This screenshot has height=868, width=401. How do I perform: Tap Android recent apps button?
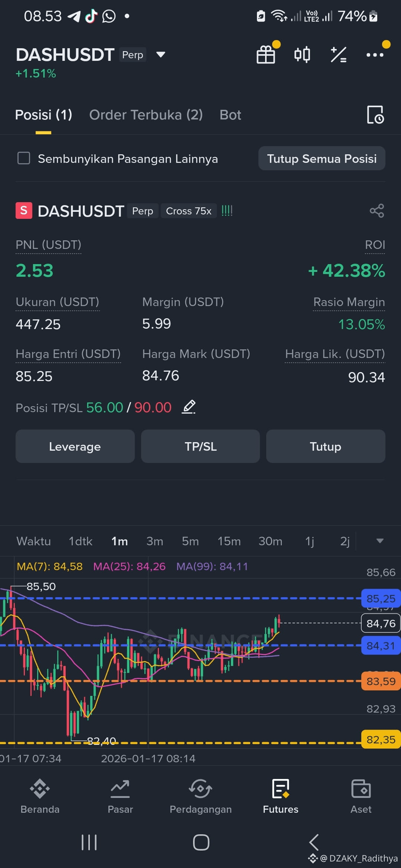coord(89,842)
